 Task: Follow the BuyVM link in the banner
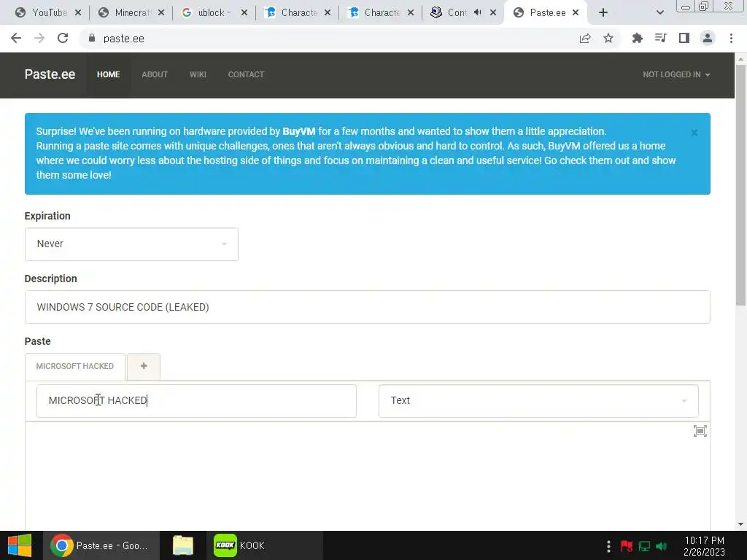click(x=298, y=131)
